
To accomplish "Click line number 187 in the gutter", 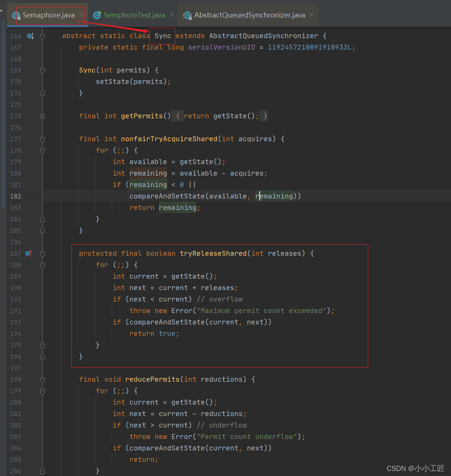I will [16, 253].
